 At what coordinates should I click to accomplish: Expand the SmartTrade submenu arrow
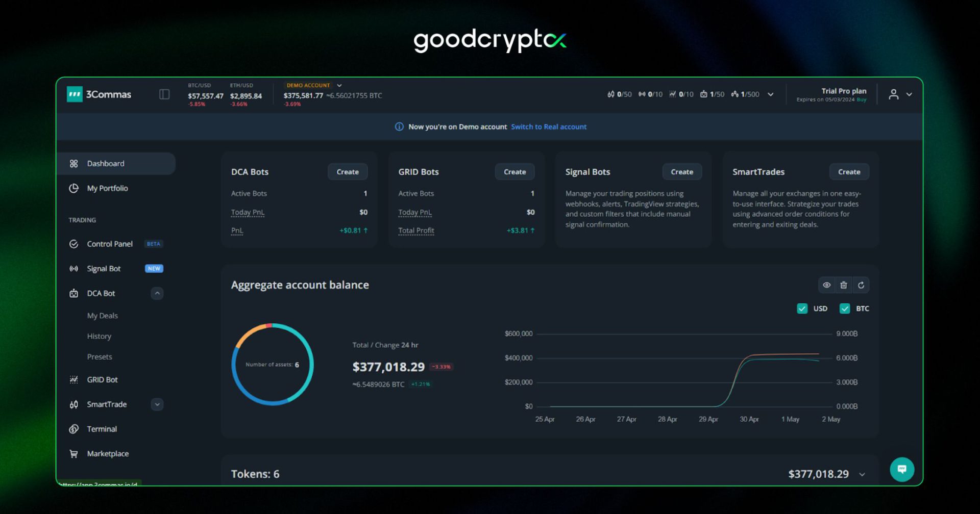[x=157, y=404]
